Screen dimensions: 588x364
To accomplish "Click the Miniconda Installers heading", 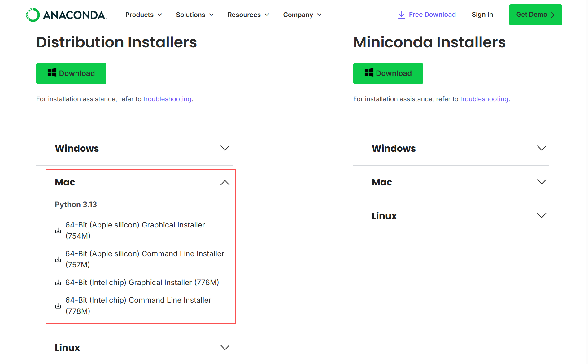I will click(429, 42).
